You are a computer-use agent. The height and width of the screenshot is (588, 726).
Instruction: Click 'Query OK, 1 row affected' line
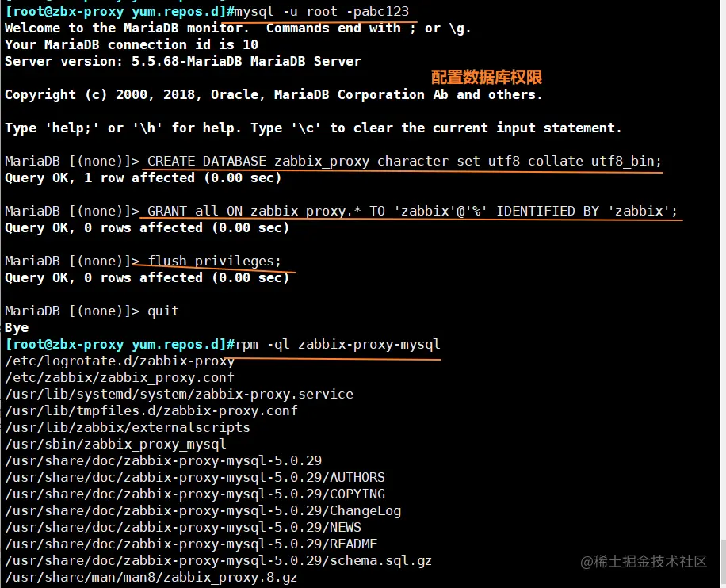[x=143, y=178]
